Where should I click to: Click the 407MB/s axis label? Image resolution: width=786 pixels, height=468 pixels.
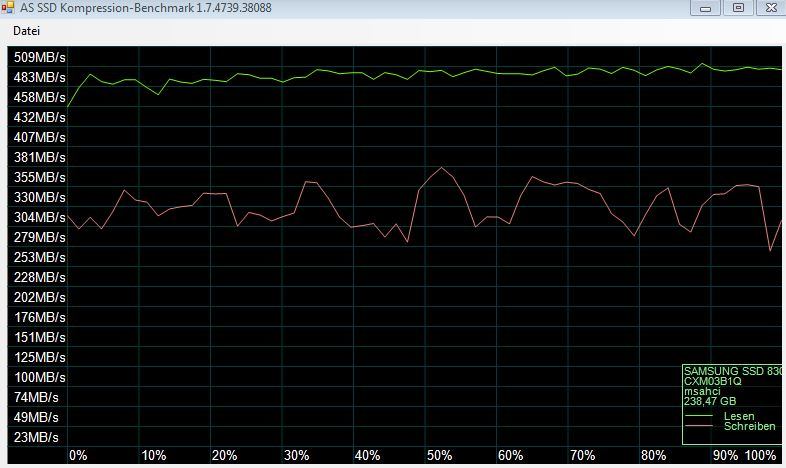click(x=40, y=137)
